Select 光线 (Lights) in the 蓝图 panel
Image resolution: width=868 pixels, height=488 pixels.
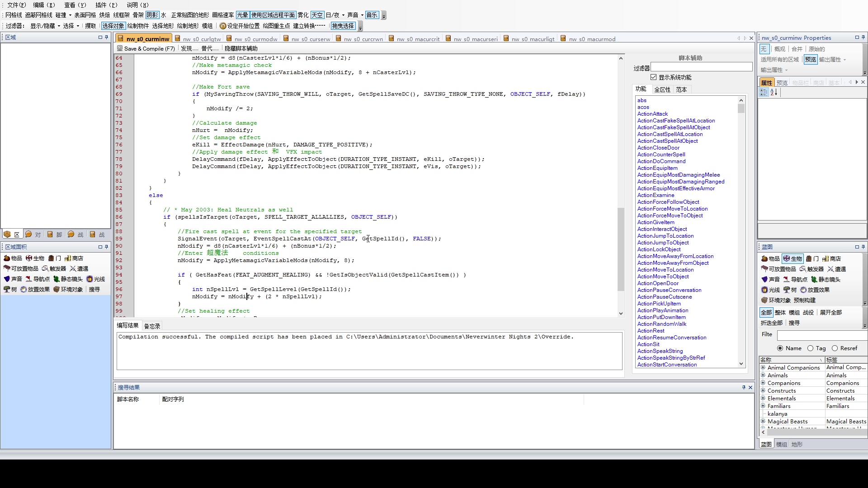point(770,290)
